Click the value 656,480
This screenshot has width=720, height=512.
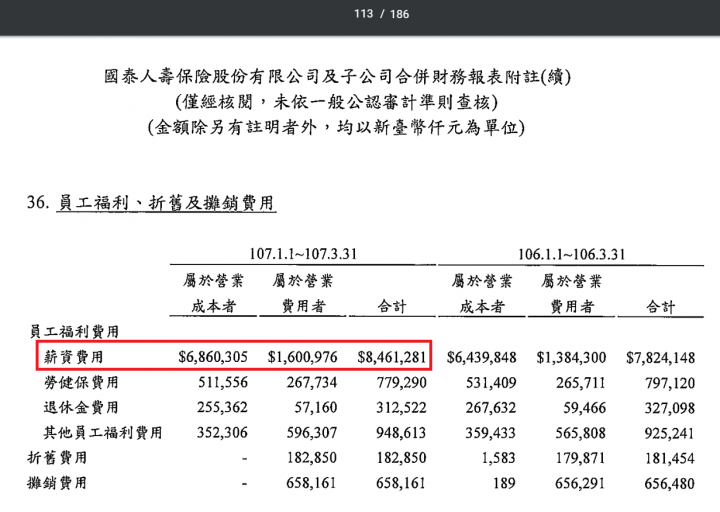point(669,484)
